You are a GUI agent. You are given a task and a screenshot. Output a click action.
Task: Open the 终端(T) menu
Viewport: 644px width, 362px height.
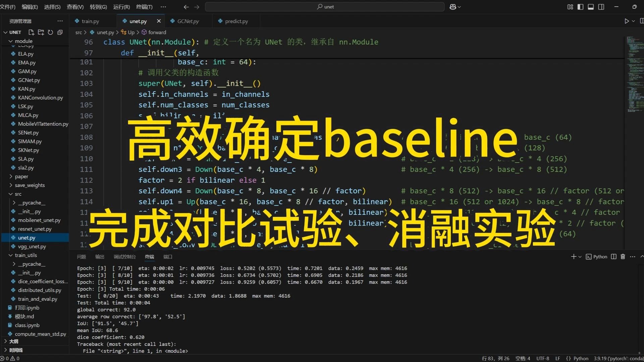pyautogui.click(x=144, y=7)
